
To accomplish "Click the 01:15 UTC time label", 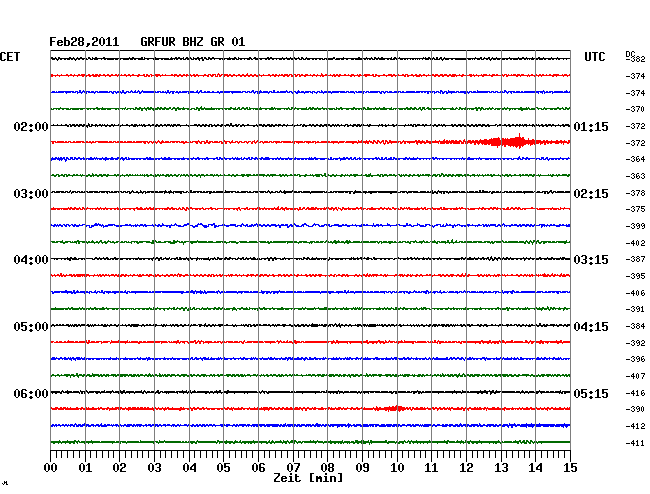I will coord(591,126).
